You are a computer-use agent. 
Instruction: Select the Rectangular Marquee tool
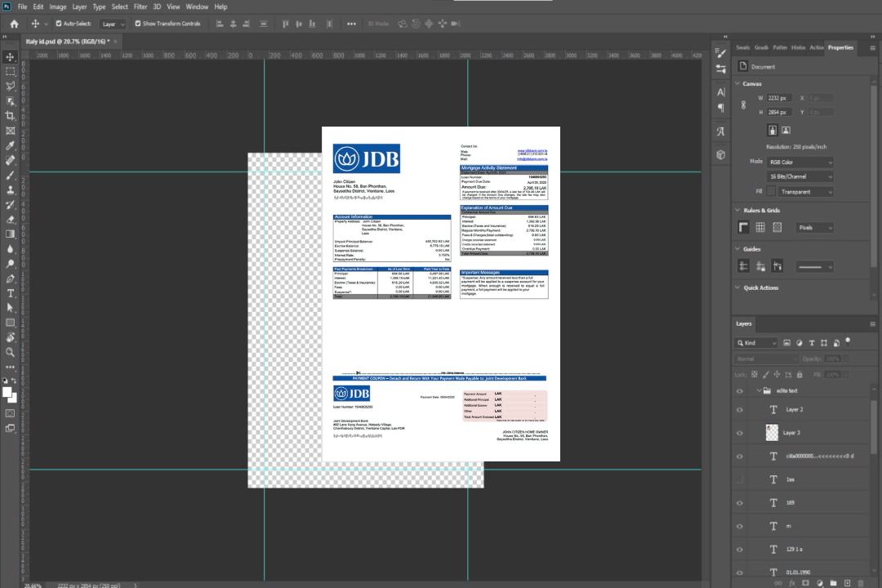coord(11,71)
